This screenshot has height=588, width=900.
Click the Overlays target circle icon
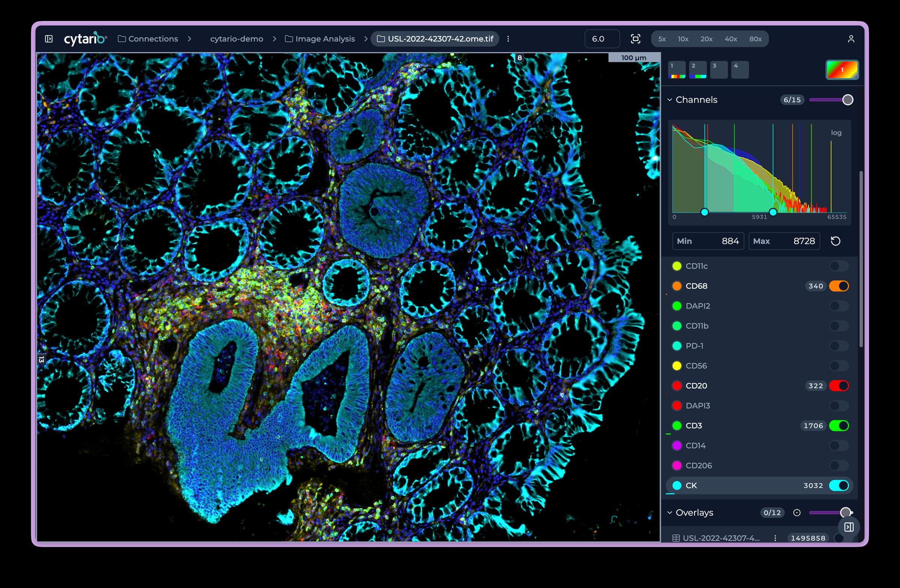[x=797, y=513]
